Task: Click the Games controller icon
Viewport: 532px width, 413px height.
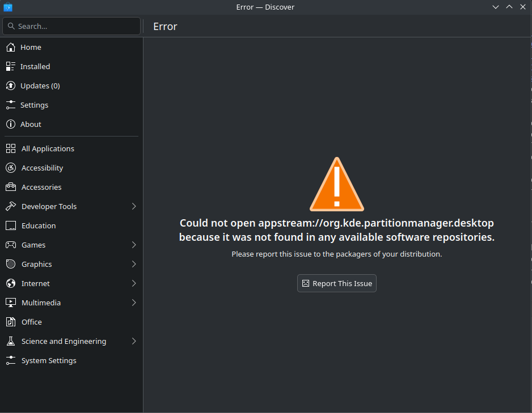Action: pos(11,245)
